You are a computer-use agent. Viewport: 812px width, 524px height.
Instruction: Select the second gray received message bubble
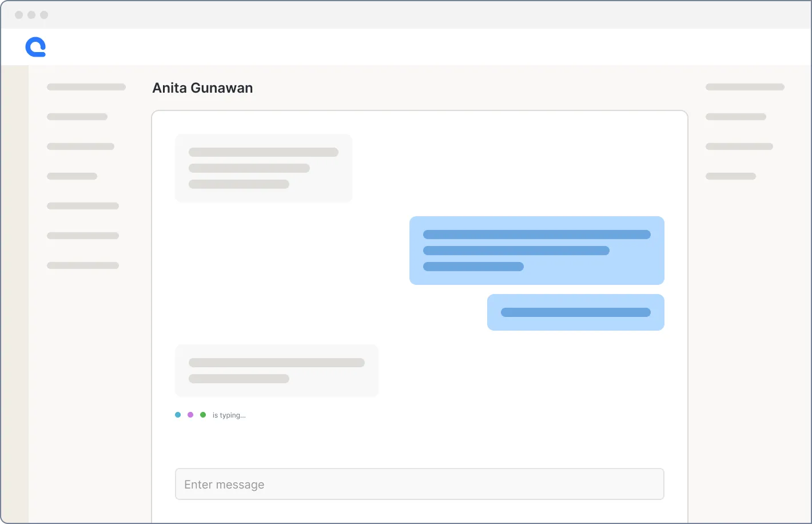tap(277, 371)
